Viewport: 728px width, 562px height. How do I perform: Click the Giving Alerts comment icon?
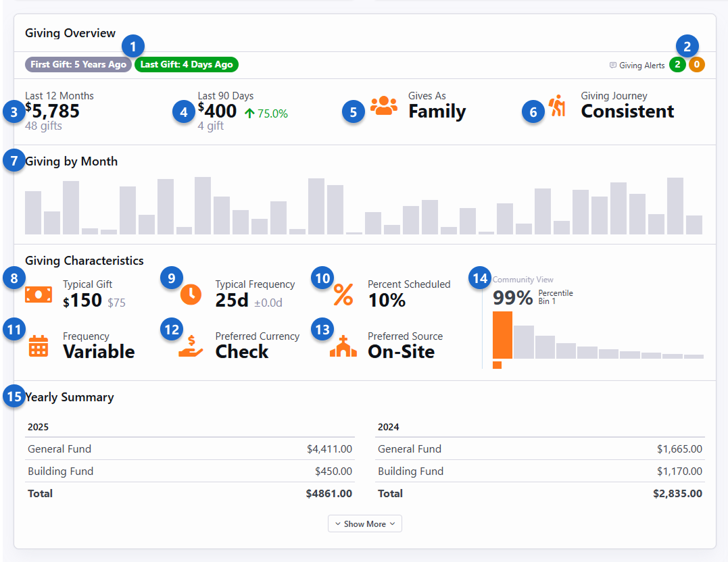613,66
